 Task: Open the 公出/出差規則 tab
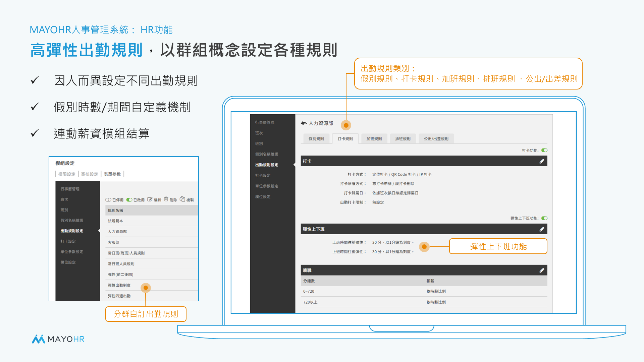pos(436,139)
